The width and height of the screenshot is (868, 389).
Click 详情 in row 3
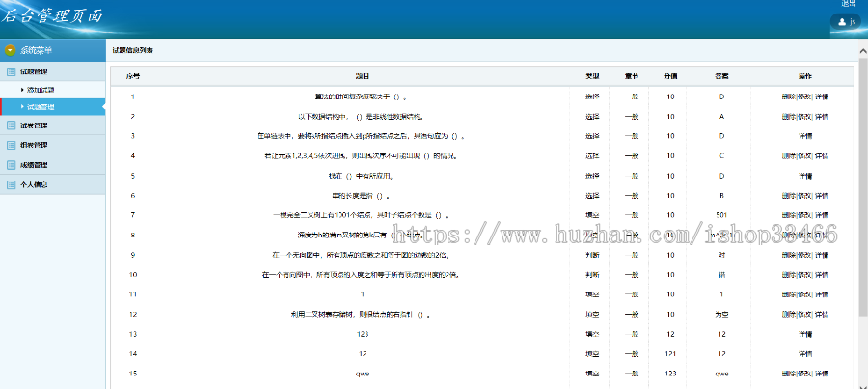click(805, 136)
